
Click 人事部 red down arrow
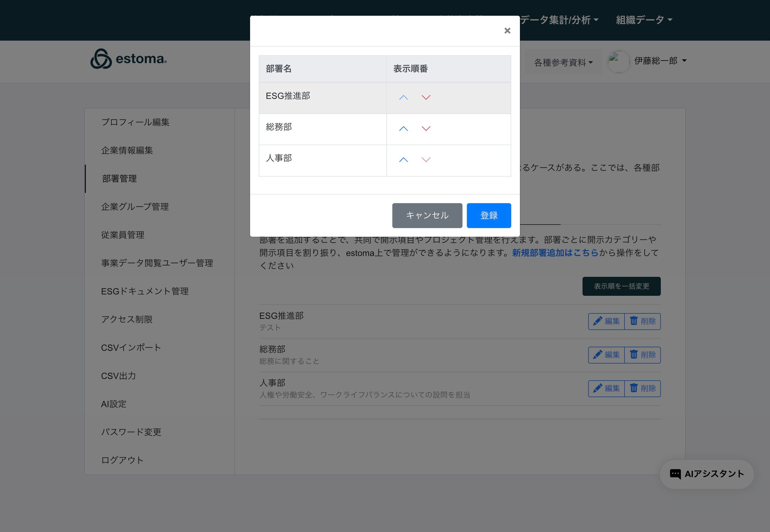pos(426,160)
